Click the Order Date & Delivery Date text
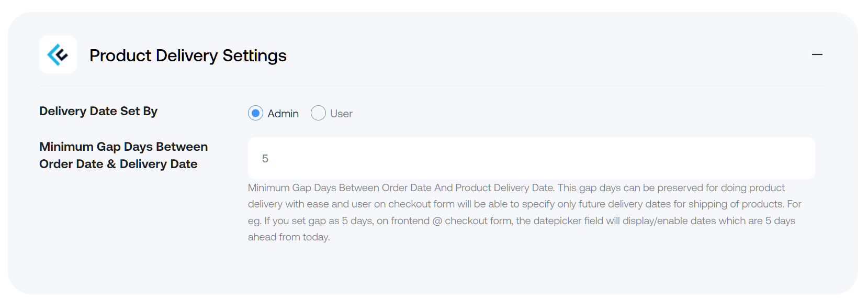This screenshot has height=308, width=868. pos(118,164)
